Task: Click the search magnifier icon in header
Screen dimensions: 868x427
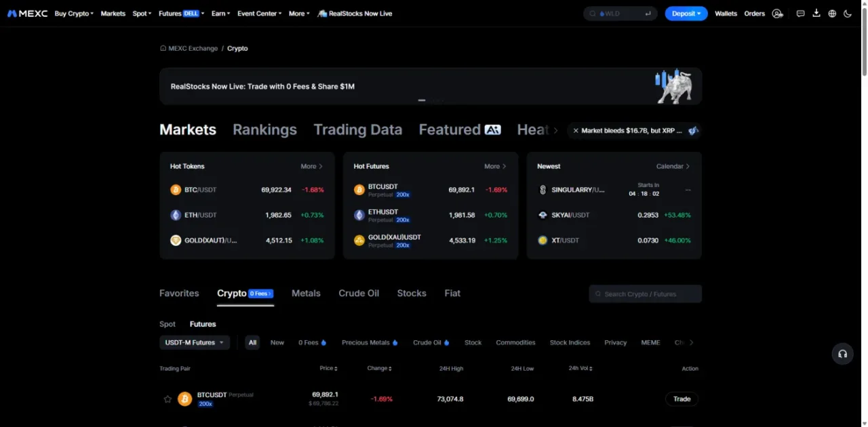Action: pyautogui.click(x=593, y=14)
